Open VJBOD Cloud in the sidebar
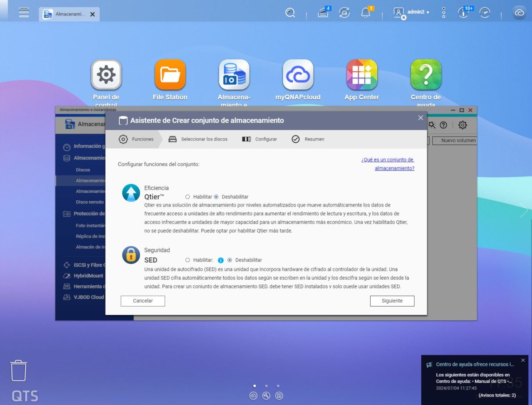The height and width of the screenshot is (405, 532). coord(84,297)
